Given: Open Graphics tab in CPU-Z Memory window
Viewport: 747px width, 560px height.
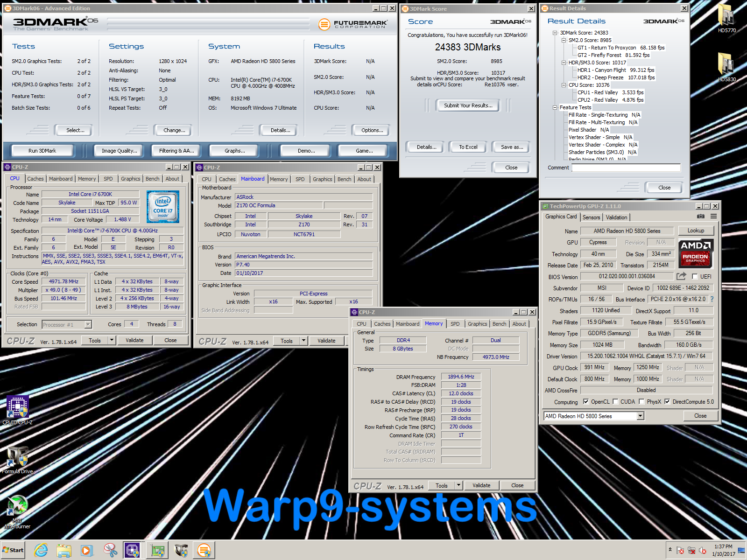Looking at the screenshot, I should pos(477,324).
